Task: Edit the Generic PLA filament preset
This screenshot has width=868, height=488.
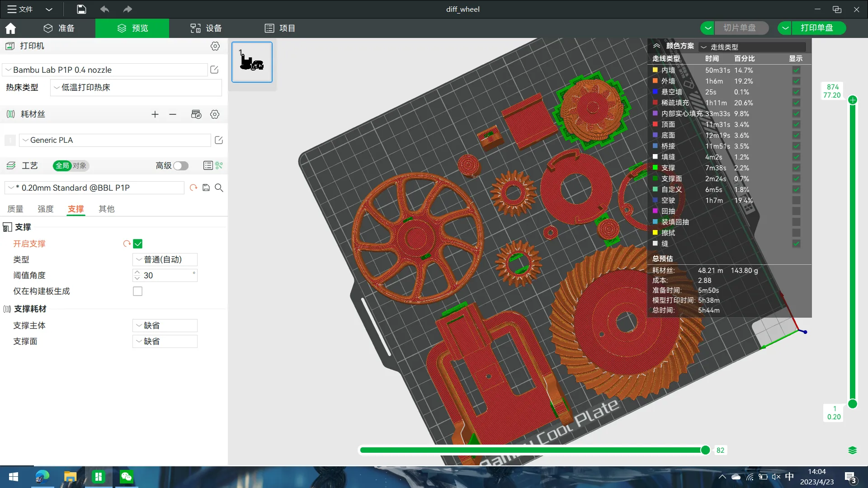Action: click(219, 140)
